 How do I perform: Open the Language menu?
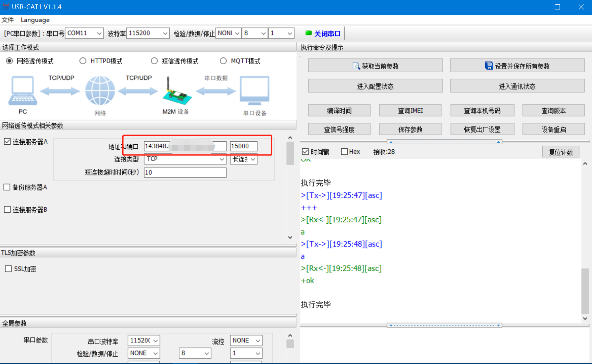(35, 20)
